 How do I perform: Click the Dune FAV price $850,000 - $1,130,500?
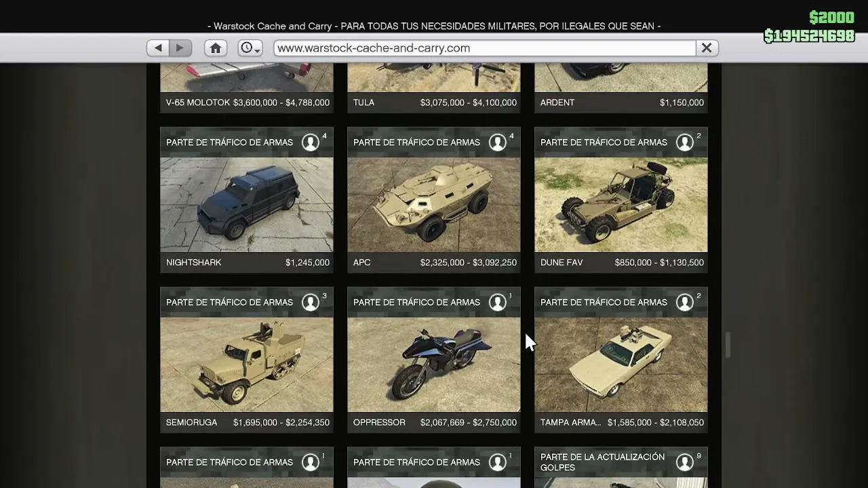point(659,262)
